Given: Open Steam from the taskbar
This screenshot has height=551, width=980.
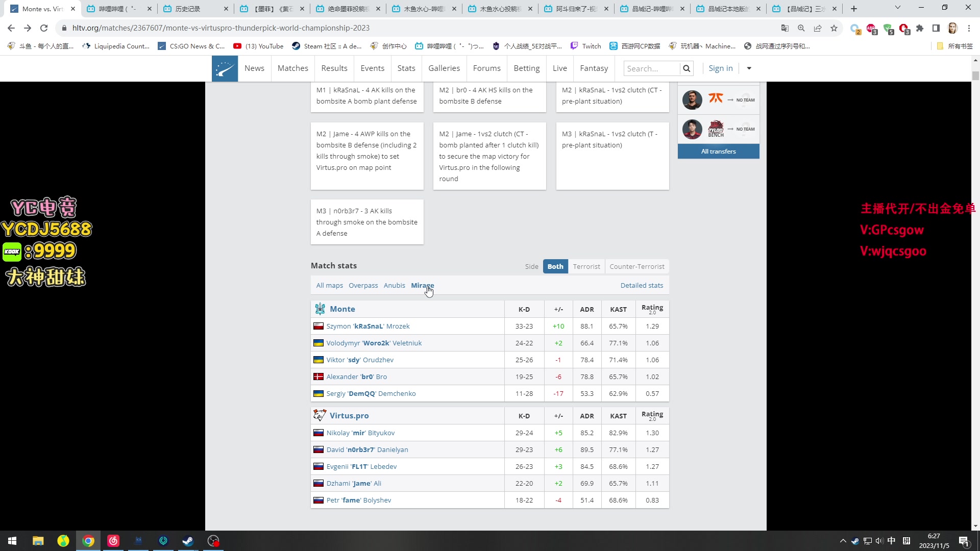Looking at the screenshot, I should click(188, 541).
